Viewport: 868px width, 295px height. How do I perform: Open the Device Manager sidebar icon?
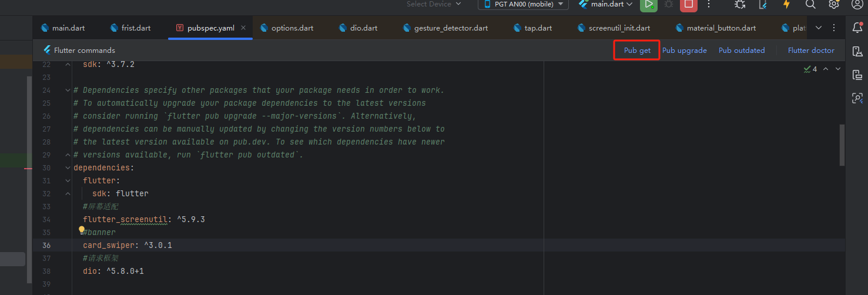(x=857, y=51)
